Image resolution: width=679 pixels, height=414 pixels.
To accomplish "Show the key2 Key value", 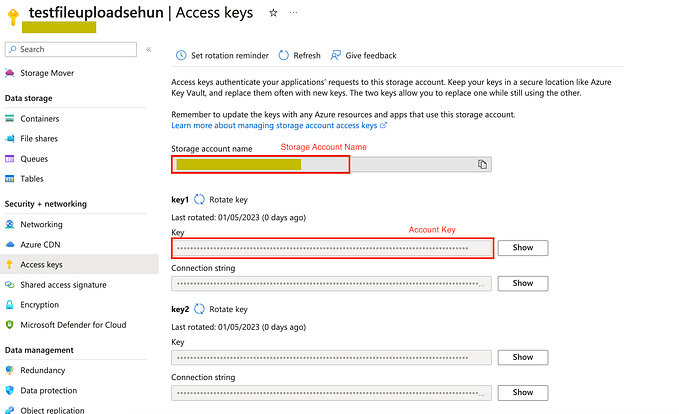I will [x=523, y=358].
